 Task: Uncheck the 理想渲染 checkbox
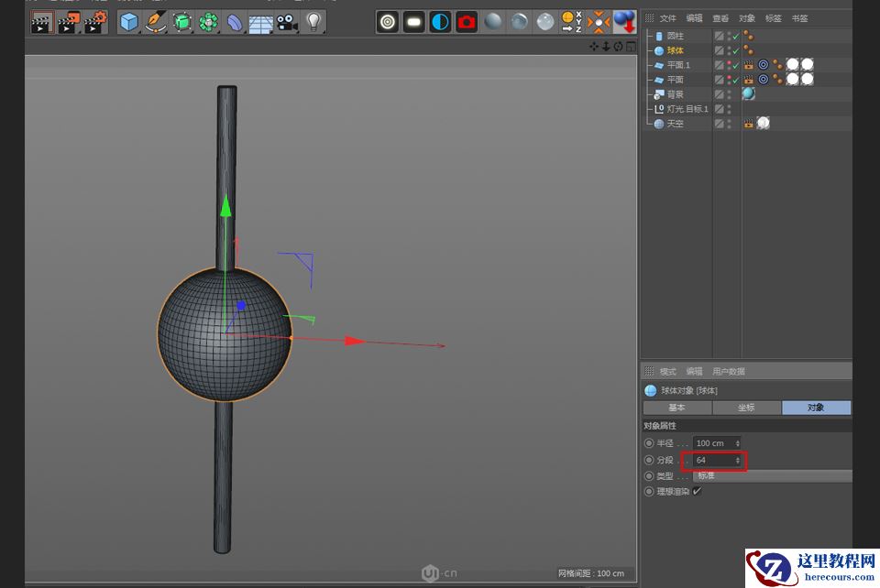click(697, 491)
